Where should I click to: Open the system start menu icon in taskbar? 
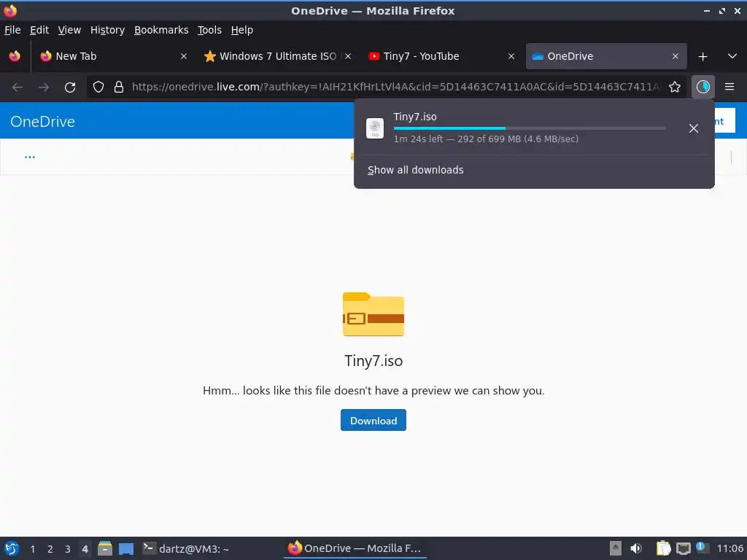tap(12, 548)
